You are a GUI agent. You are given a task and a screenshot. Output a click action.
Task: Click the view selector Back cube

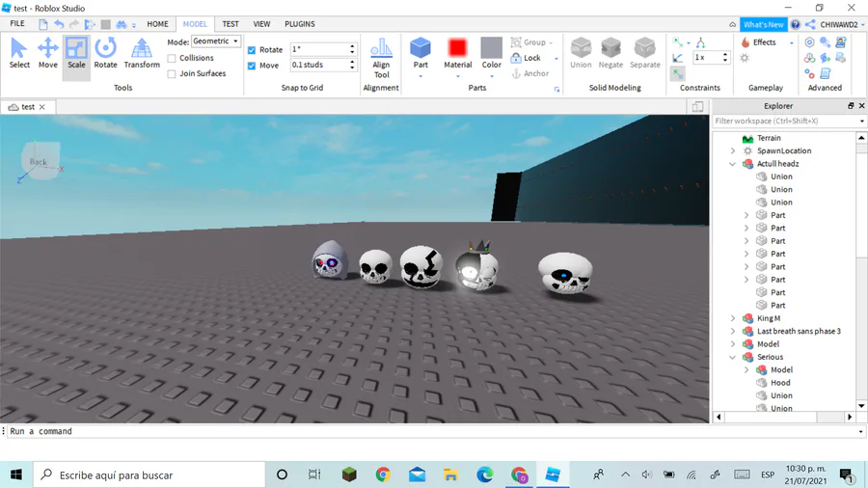pyautogui.click(x=40, y=160)
